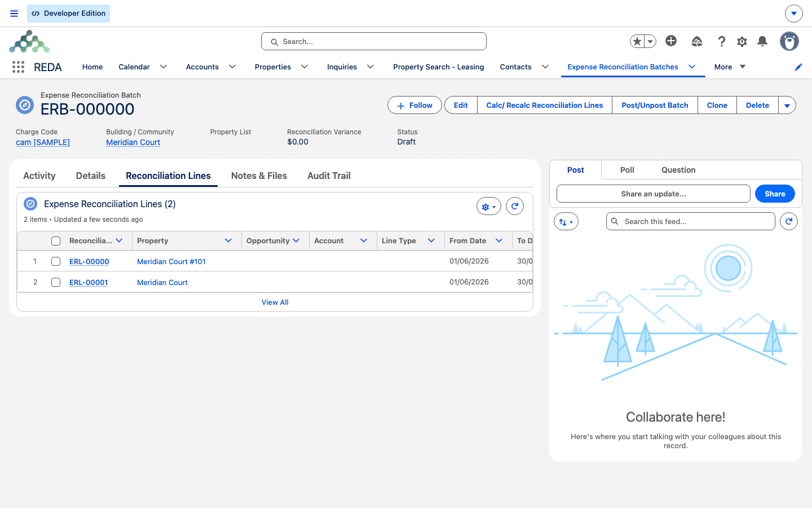Click the pencil icon to edit navigation
This screenshot has height=508, width=812.
coord(798,67)
